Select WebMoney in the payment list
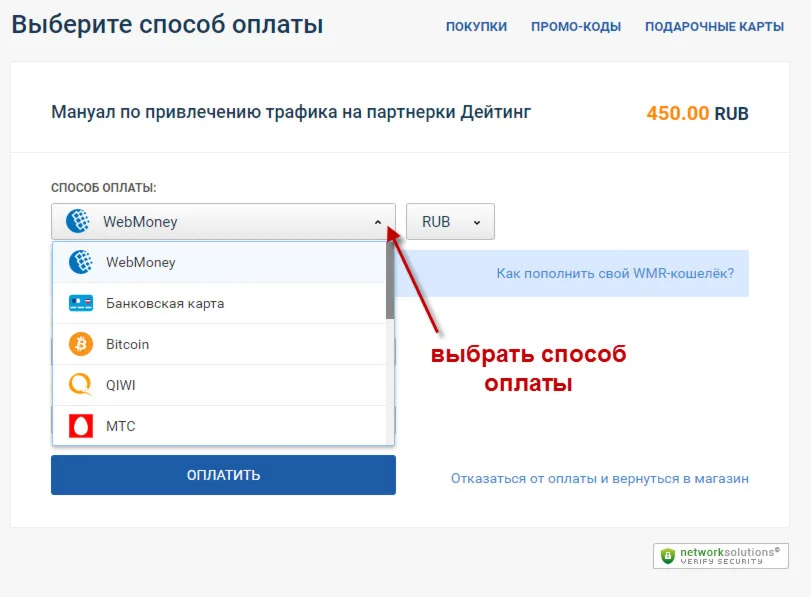The width and height of the screenshot is (811, 597). point(219,262)
